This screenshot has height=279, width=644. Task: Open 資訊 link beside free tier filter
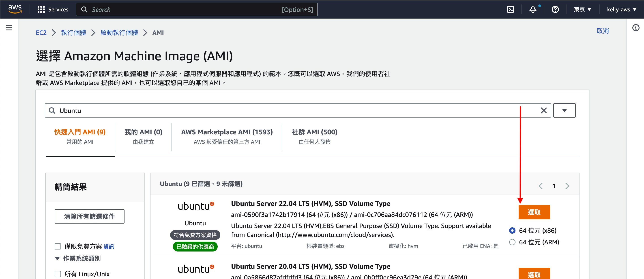click(x=109, y=247)
